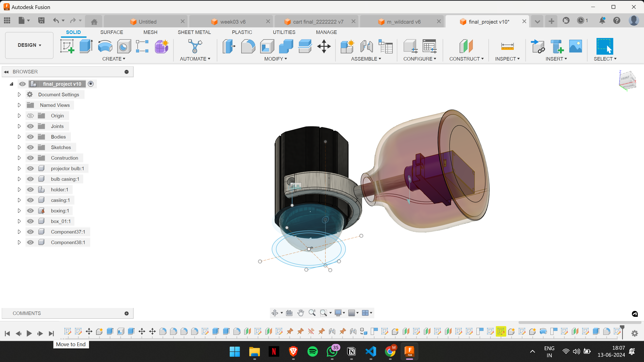
Task: Open notifications bell
Action: [x=602, y=20]
